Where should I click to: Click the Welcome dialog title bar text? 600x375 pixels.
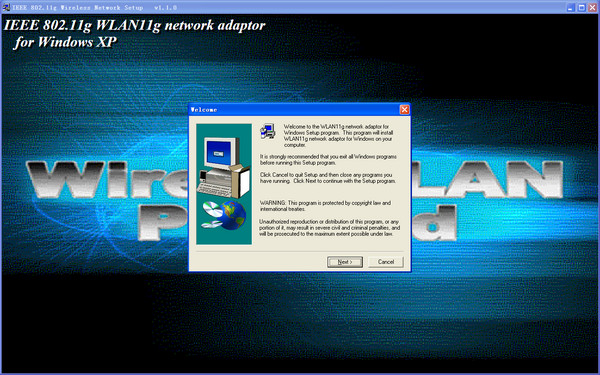[x=204, y=110]
